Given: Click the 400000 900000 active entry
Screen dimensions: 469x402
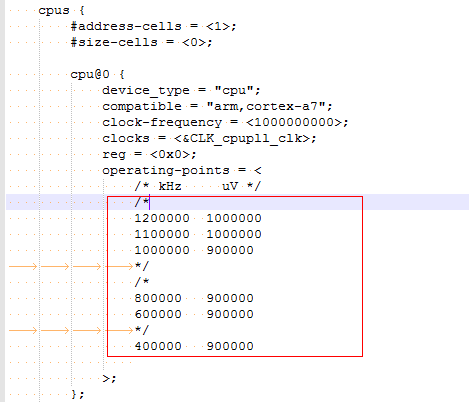Looking at the screenshot, I should 194,346.
